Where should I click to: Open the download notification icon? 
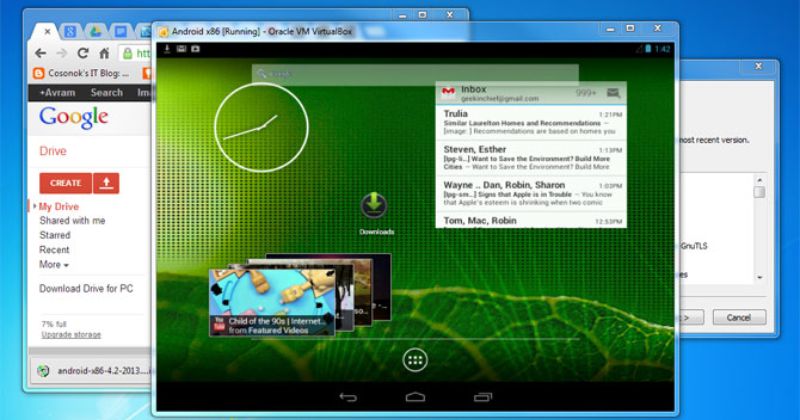tap(166, 49)
